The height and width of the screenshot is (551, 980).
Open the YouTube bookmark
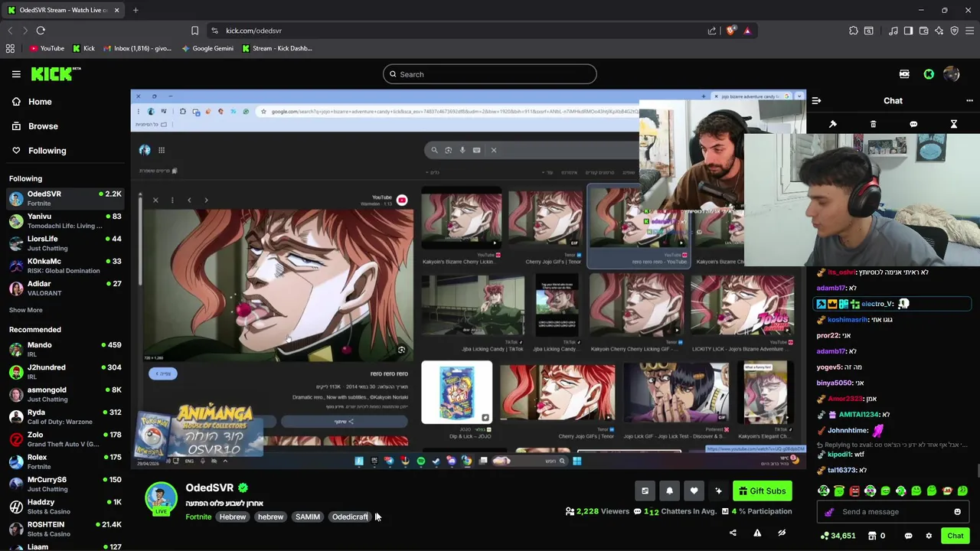[47, 48]
